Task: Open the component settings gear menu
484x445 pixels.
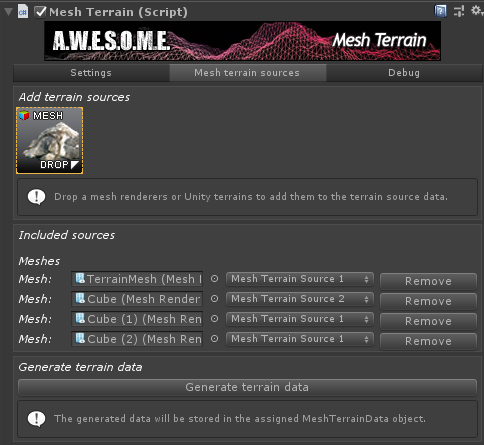Action: coord(476,11)
